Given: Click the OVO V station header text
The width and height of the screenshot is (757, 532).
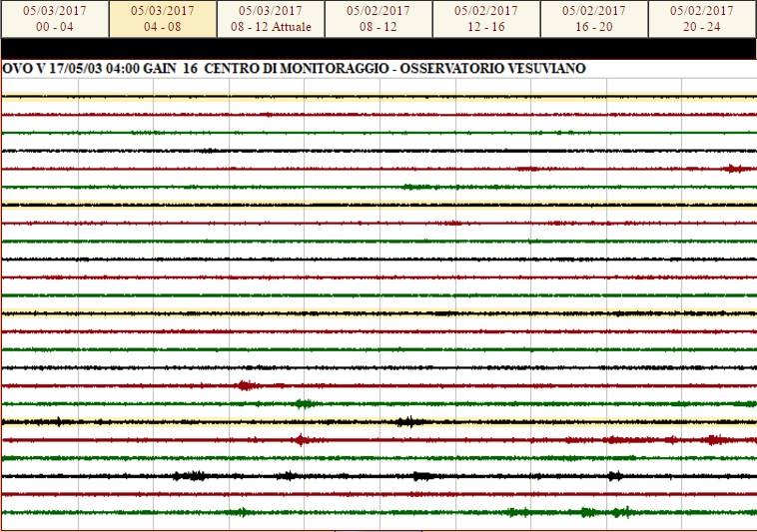Looking at the screenshot, I should 24,68.
